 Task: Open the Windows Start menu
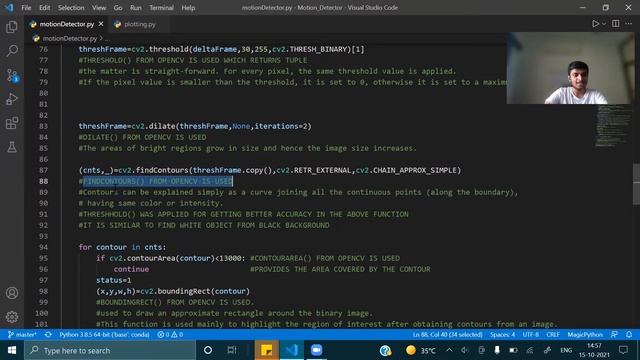(12, 350)
